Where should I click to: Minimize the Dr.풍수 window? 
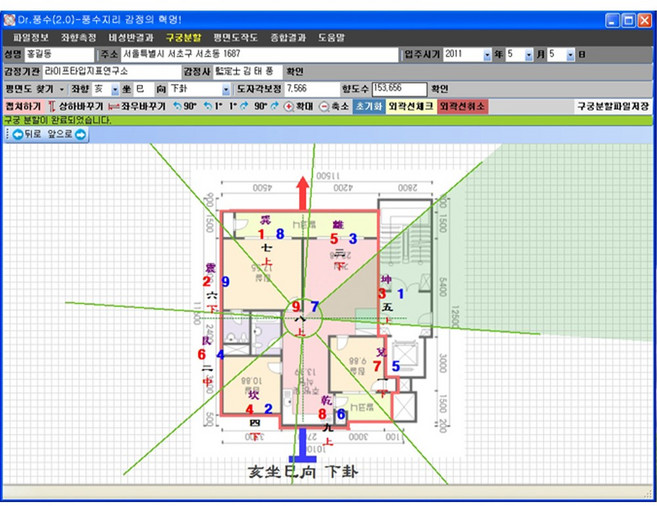613,20
